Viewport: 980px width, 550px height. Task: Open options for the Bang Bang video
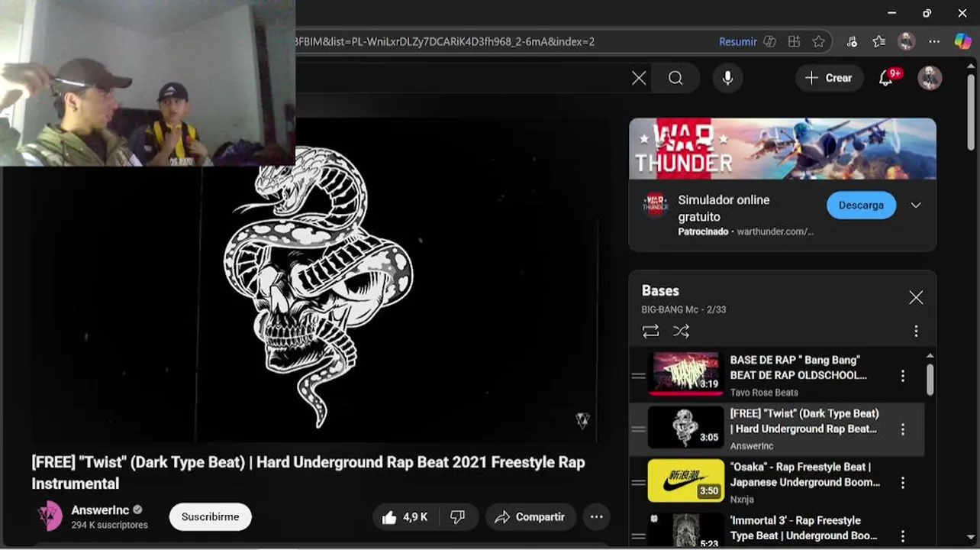click(x=902, y=376)
